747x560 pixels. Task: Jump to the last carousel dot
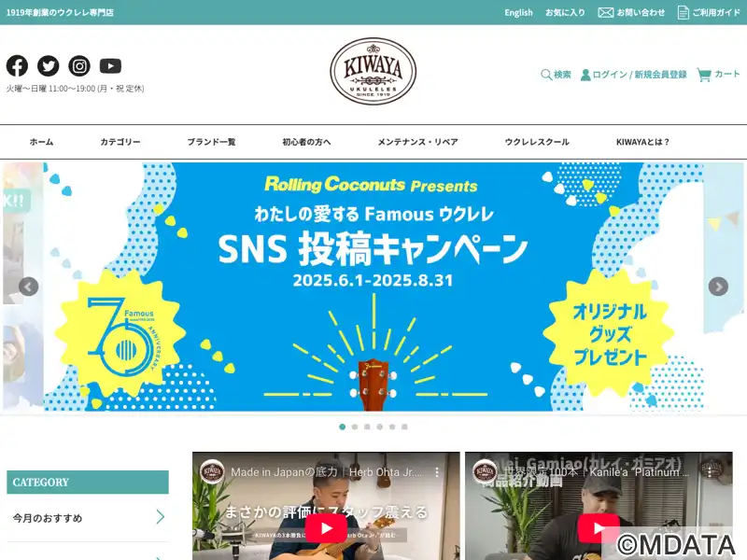coord(404,427)
